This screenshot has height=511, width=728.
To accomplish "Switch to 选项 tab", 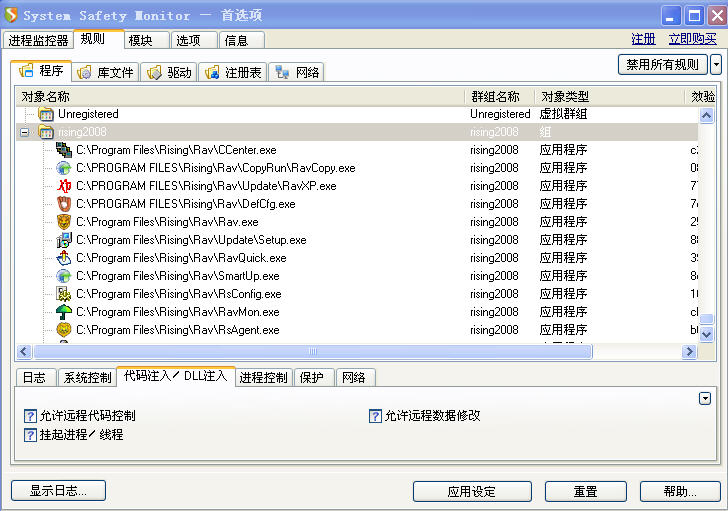I will tap(194, 40).
